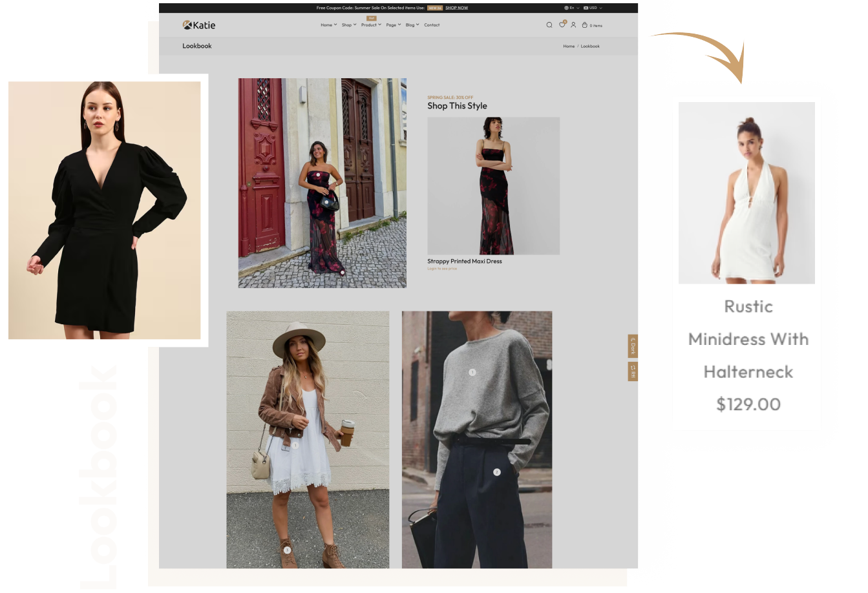The width and height of the screenshot is (868, 593).
Task: Open the shopping bag cart icon
Action: (x=585, y=25)
